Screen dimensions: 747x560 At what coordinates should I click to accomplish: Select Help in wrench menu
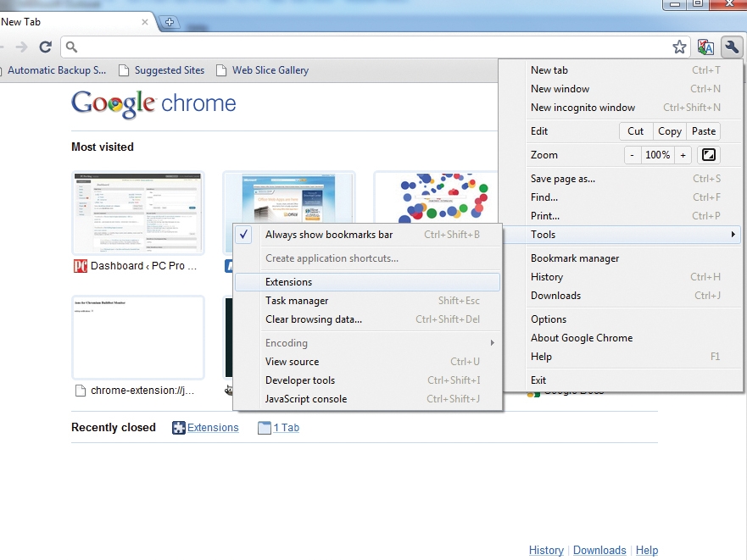click(x=633, y=356)
